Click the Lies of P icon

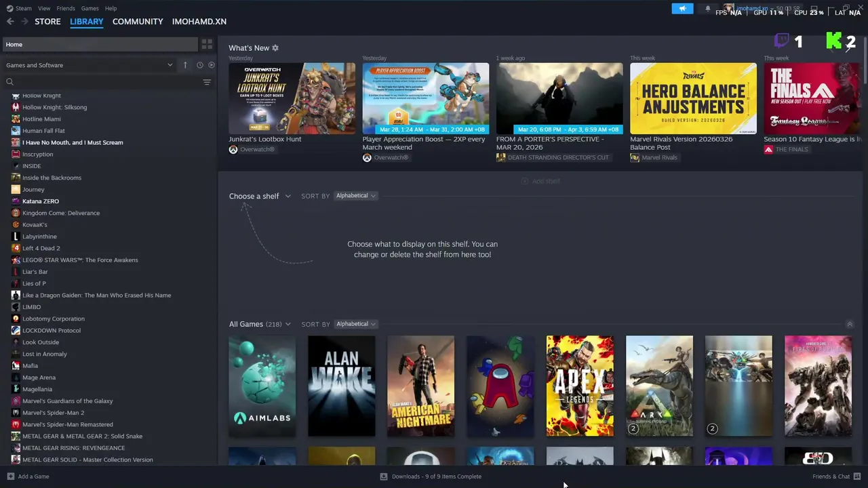pos(16,283)
